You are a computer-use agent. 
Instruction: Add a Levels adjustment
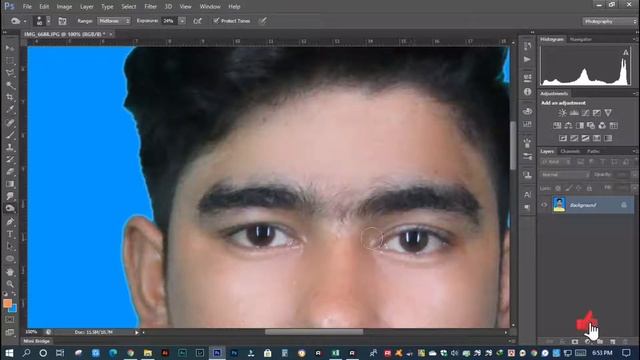574,113
